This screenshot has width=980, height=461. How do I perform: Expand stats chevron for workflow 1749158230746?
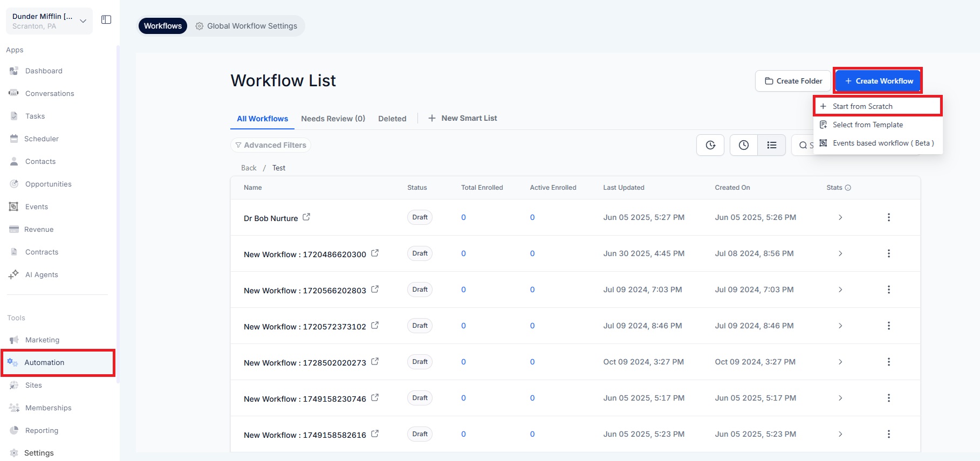(x=840, y=398)
